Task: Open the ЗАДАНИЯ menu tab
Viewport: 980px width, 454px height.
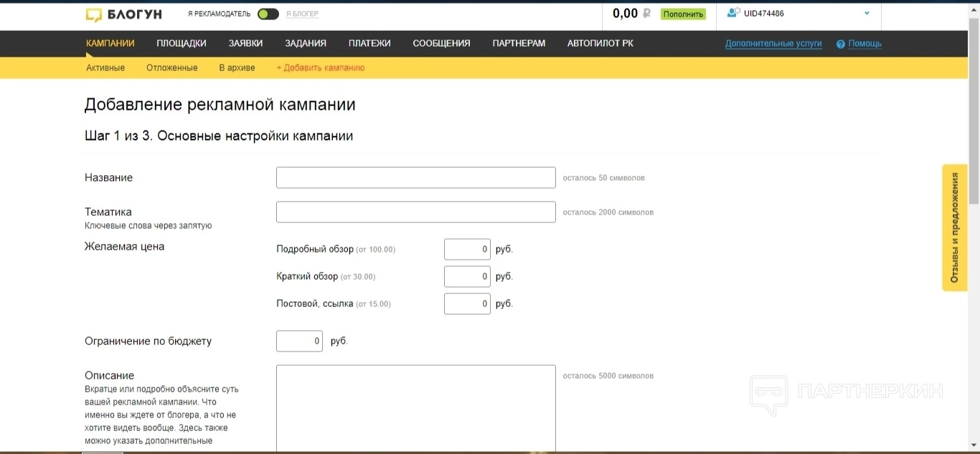Action: 306,43
